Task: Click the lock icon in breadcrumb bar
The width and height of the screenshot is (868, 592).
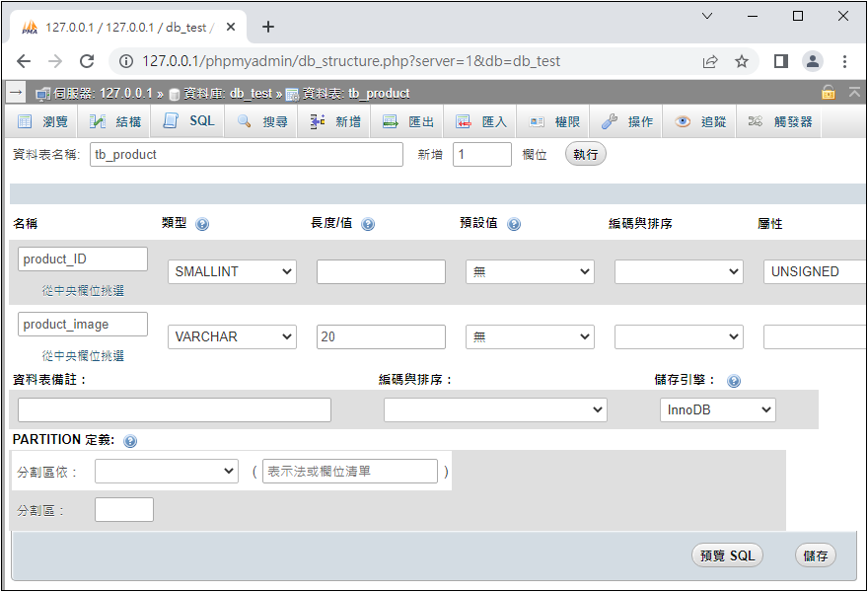Action: coord(829,93)
